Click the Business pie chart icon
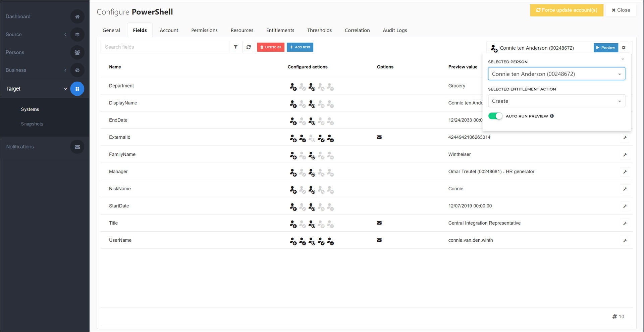Image resolution: width=644 pixels, height=332 pixels. (x=77, y=70)
